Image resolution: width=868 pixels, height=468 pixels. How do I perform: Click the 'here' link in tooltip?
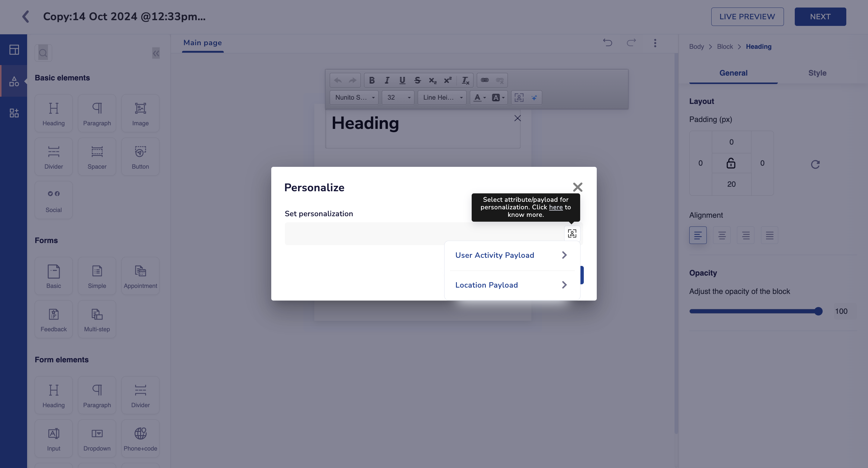556,207
